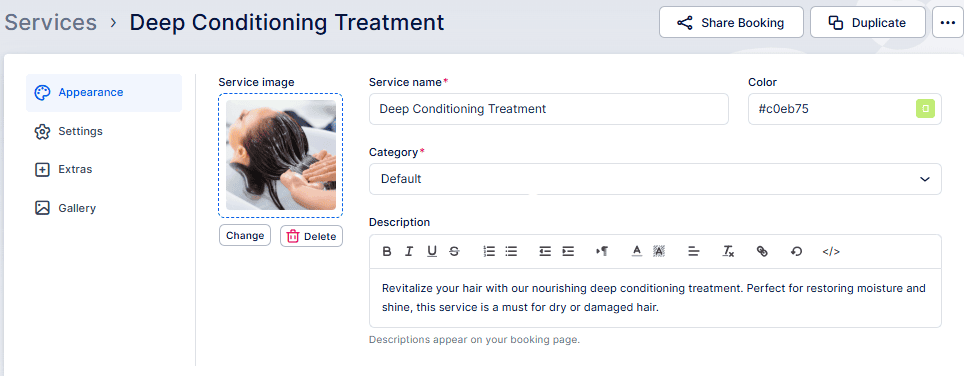Viewport: 964px width, 376px height.
Task: Open the Appearance section
Action: pyautogui.click(x=104, y=93)
